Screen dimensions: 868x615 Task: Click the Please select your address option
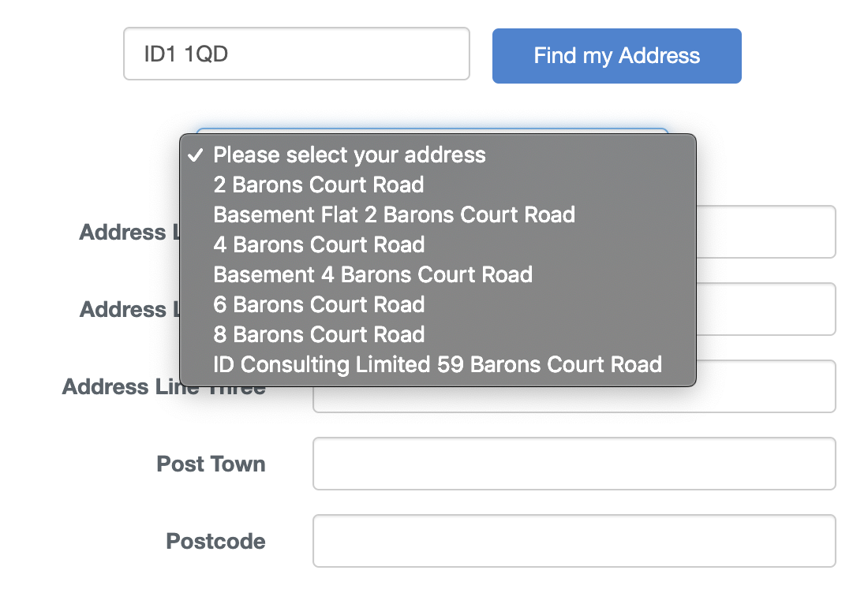coord(350,155)
